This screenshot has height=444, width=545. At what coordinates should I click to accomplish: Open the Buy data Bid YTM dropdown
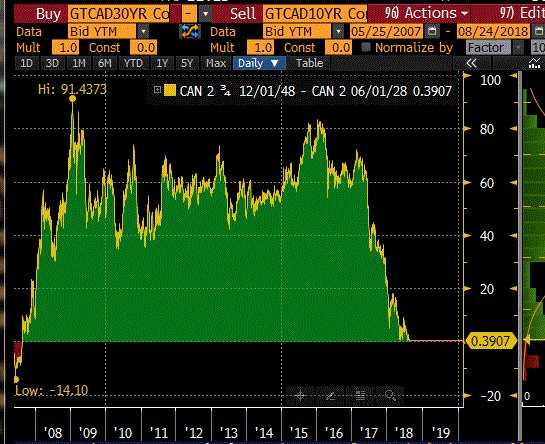tap(143, 32)
